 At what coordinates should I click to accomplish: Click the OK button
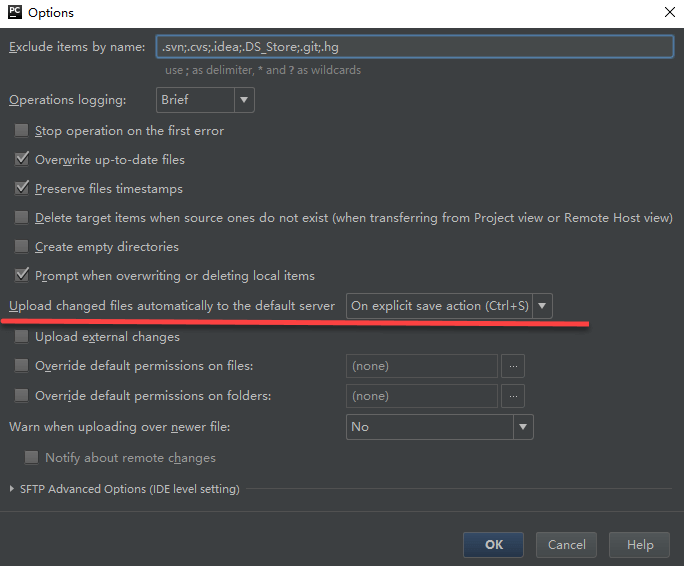coord(493,545)
